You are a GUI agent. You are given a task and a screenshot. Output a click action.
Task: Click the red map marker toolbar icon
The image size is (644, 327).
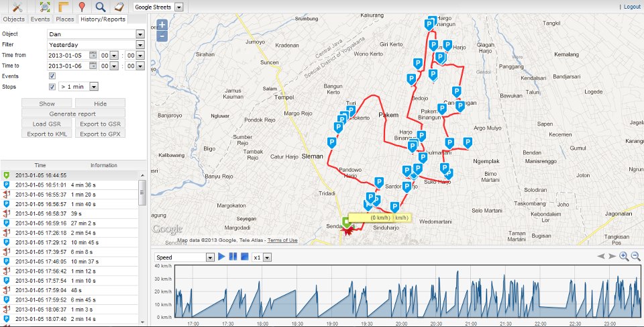[82, 7]
